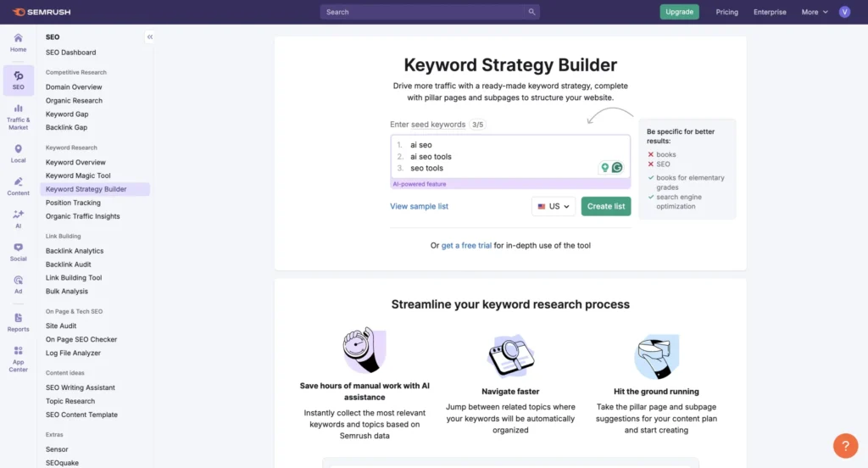Open the Social icon section

point(19,252)
